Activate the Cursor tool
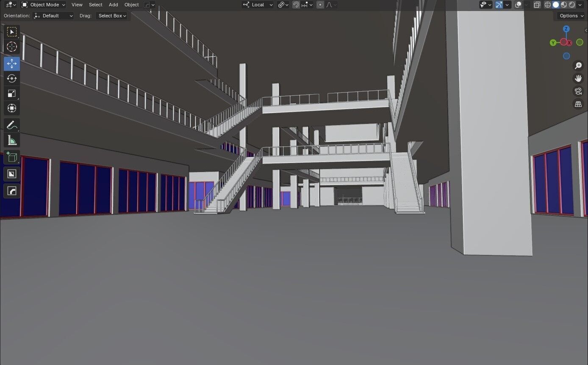This screenshot has height=365, width=588. (x=12, y=47)
